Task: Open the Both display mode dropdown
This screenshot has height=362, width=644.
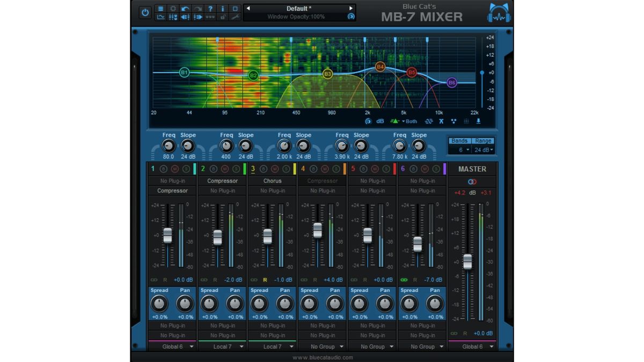Action: coord(410,121)
